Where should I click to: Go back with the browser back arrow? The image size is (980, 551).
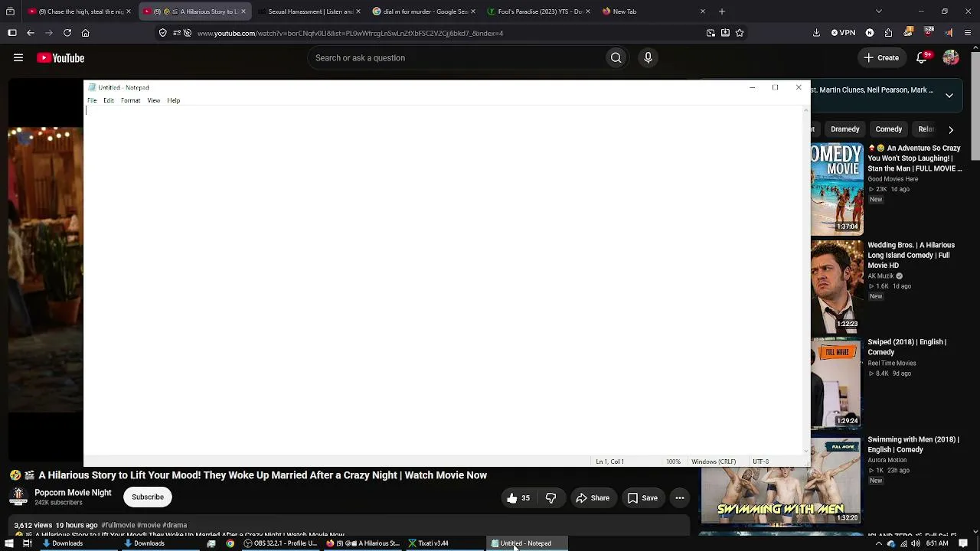pos(31,33)
